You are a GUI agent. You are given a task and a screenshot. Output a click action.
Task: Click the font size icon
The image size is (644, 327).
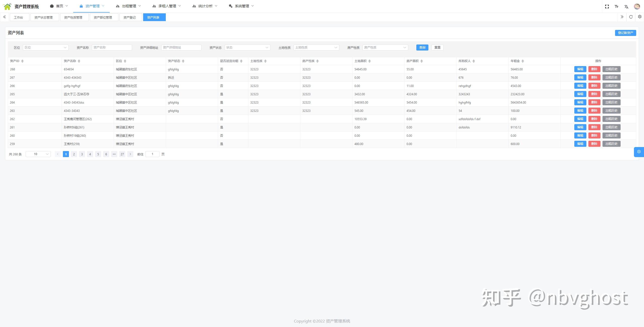click(x=616, y=7)
